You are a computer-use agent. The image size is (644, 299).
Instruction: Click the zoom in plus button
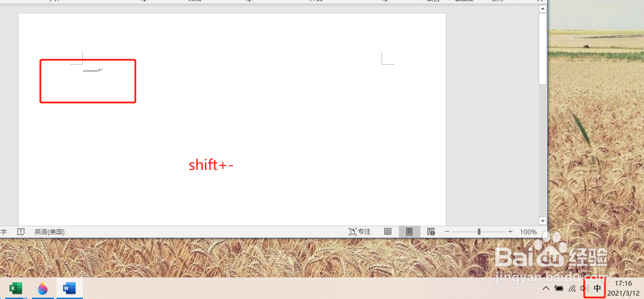coord(510,232)
